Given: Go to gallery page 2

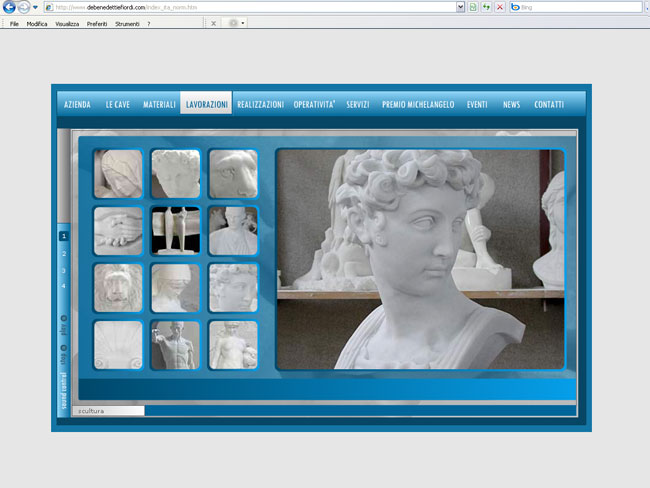Looking at the screenshot, I should click(x=64, y=253).
